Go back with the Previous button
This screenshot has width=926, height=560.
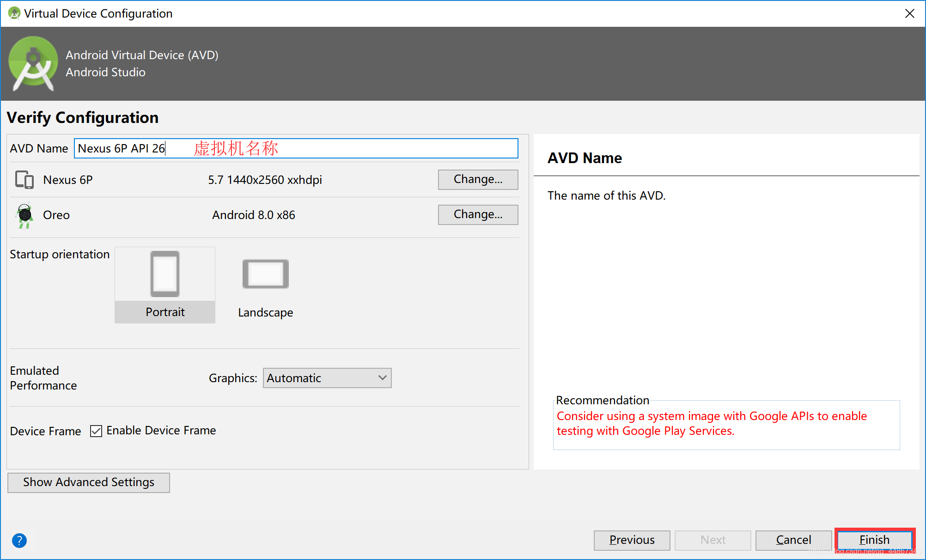[x=632, y=540]
